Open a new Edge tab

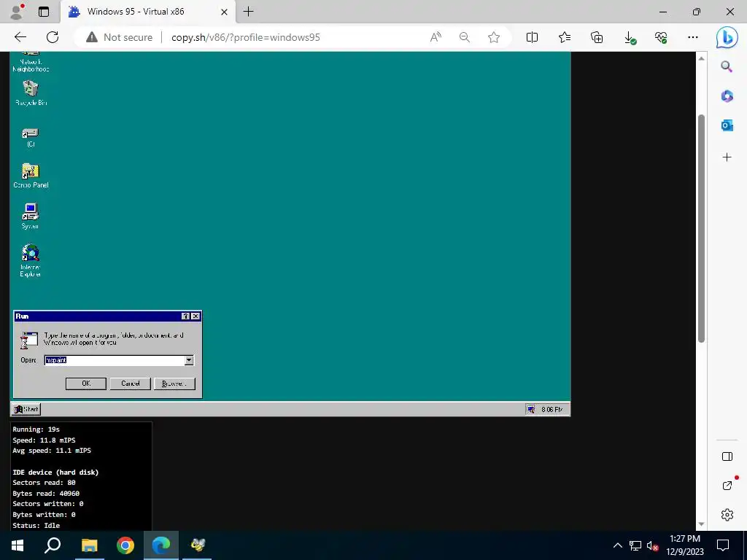point(248,12)
